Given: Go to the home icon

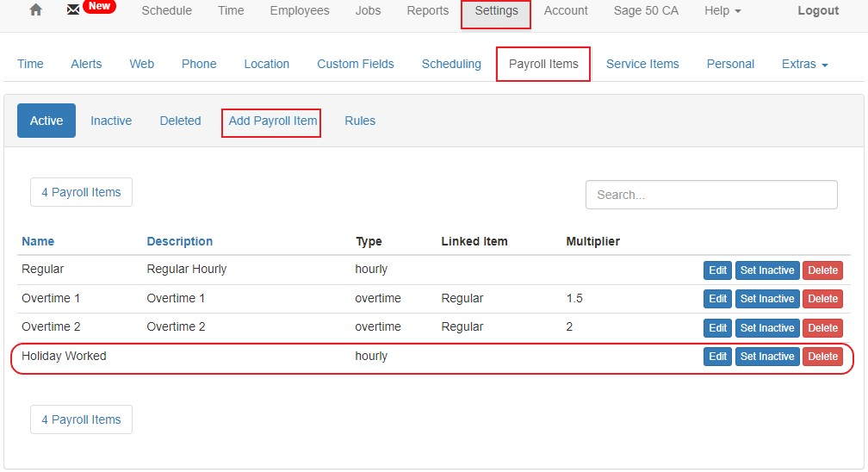Looking at the screenshot, I should click(x=36, y=10).
